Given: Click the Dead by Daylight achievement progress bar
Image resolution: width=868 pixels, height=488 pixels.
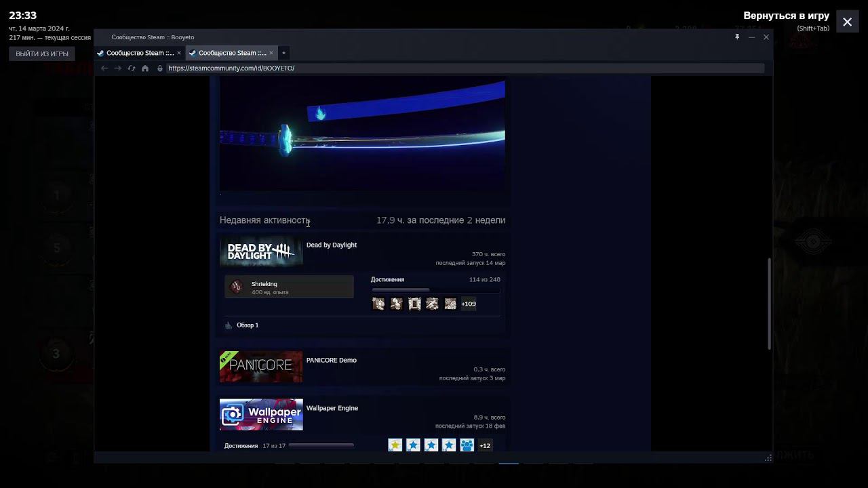Looking at the screenshot, I should pyautogui.click(x=436, y=290).
